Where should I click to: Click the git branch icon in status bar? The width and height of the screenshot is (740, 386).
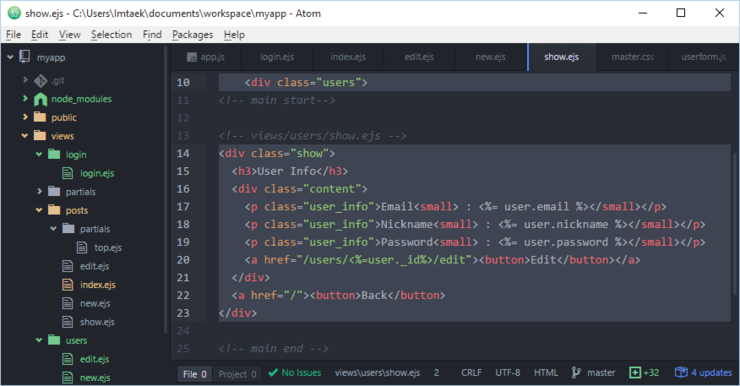[x=576, y=373]
